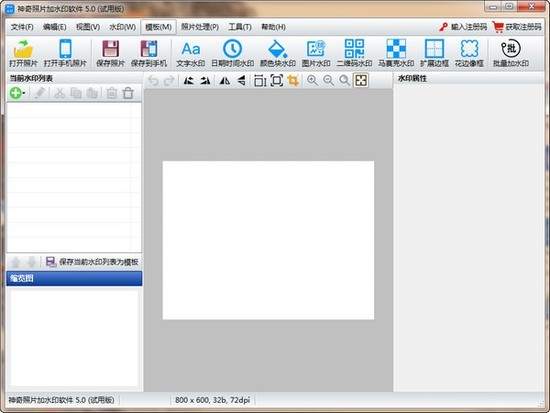Screen dimensions: 550x413
Task: Click the white canvas image area
Action: click(268, 240)
